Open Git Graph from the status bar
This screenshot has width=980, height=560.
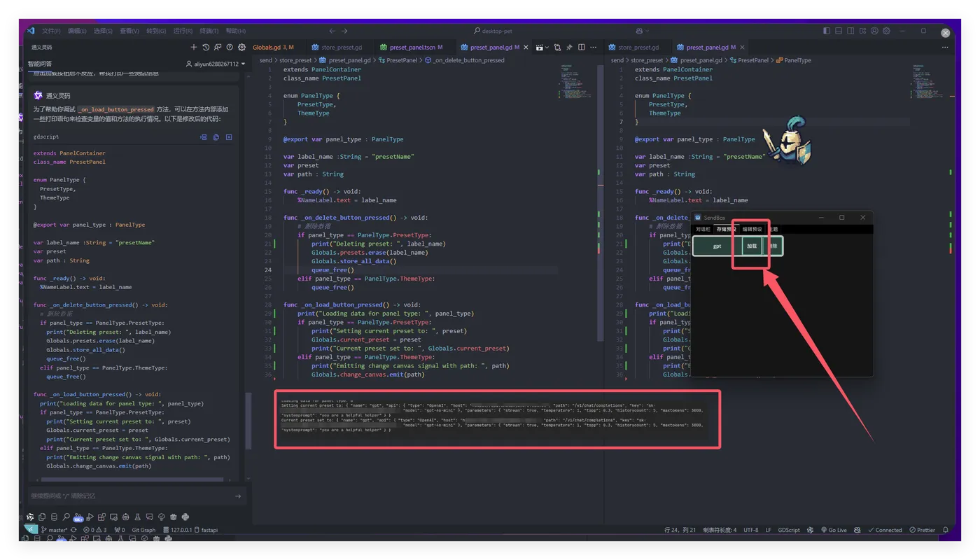(143, 530)
